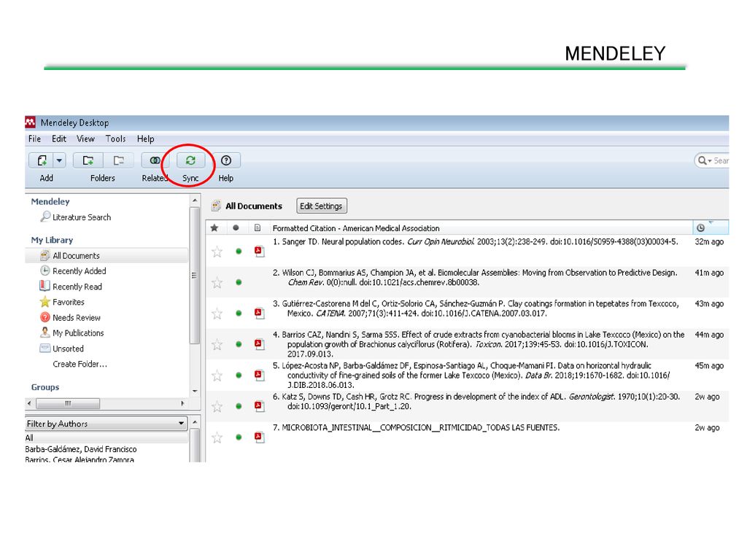747x560 pixels.
Task: Open the File menu
Action: [34, 139]
